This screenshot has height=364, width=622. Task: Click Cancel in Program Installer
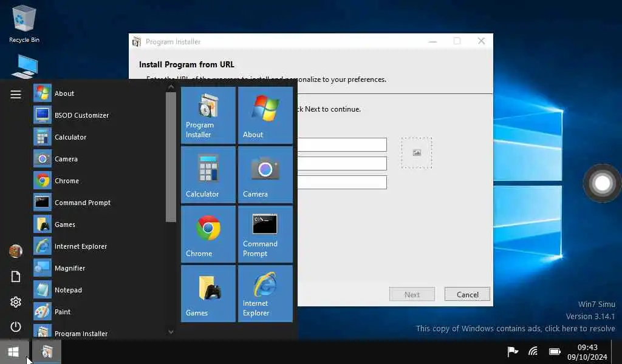tap(467, 294)
